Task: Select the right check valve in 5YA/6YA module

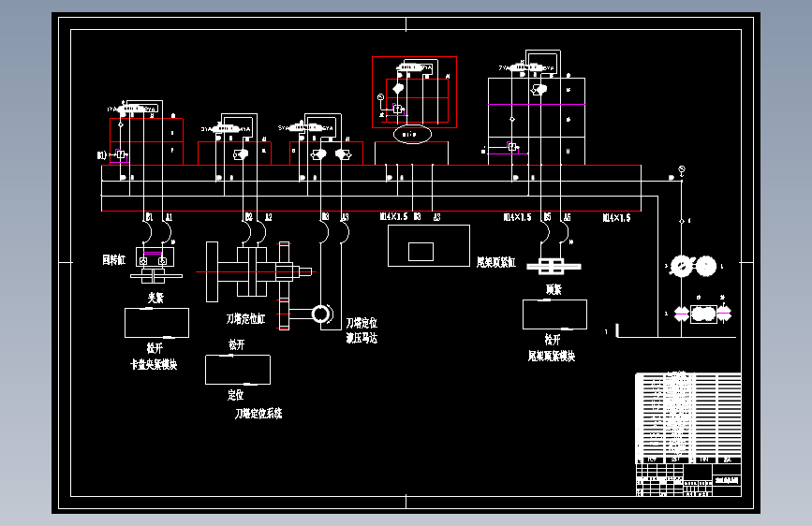Action: (343, 154)
